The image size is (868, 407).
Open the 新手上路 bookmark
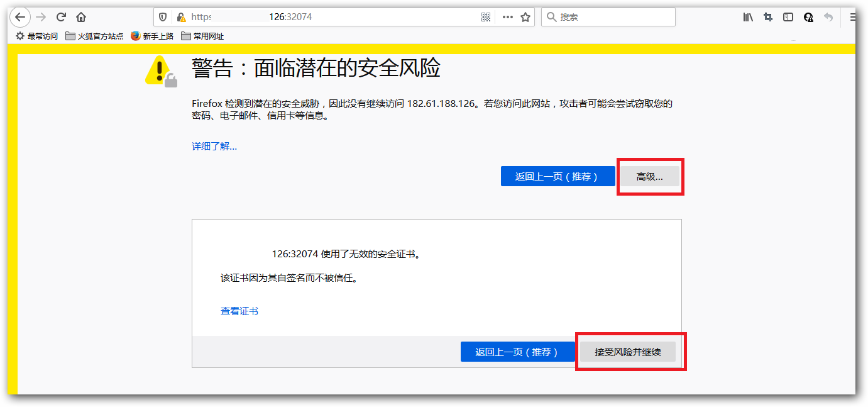(152, 36)
